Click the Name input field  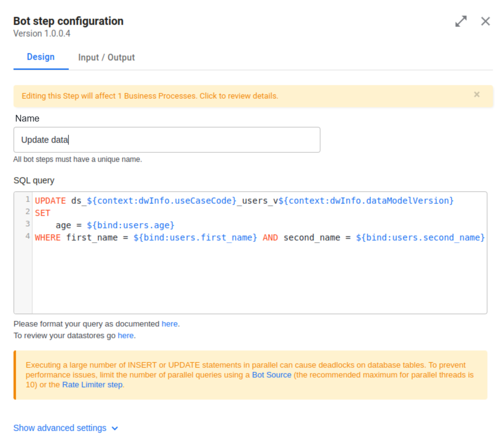[167, 140]
